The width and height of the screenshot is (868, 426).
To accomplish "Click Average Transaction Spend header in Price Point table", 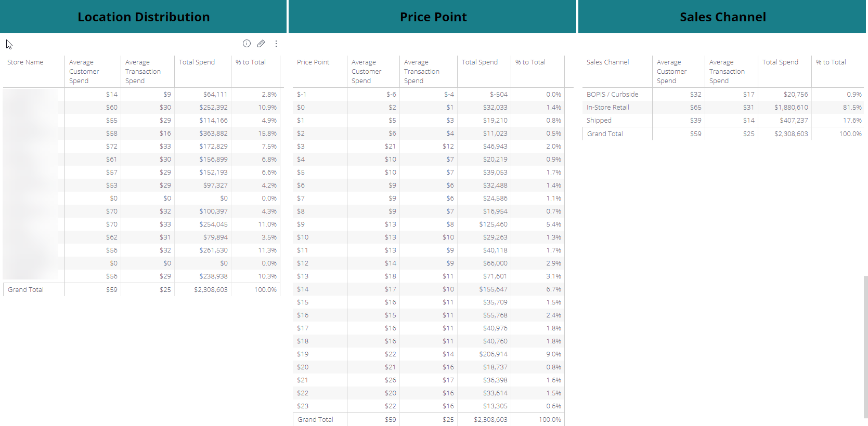I will pyautogui.click(x=422, y=72).
